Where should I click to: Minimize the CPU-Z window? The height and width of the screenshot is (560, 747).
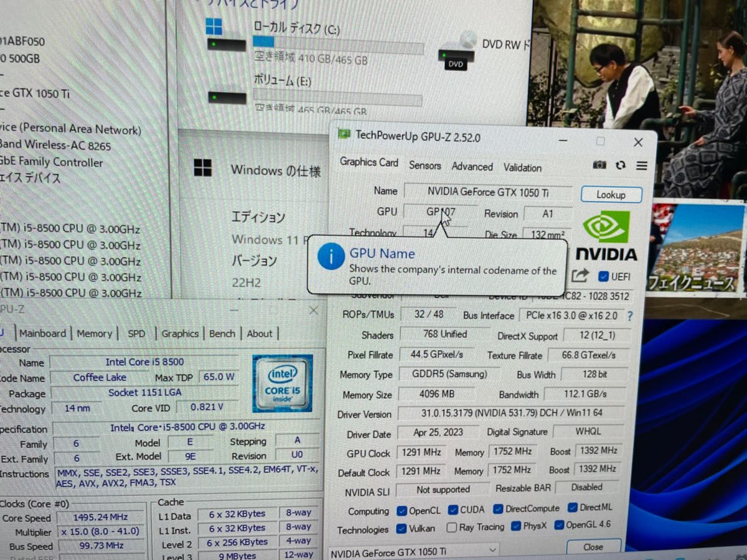[x=233, y=309]
